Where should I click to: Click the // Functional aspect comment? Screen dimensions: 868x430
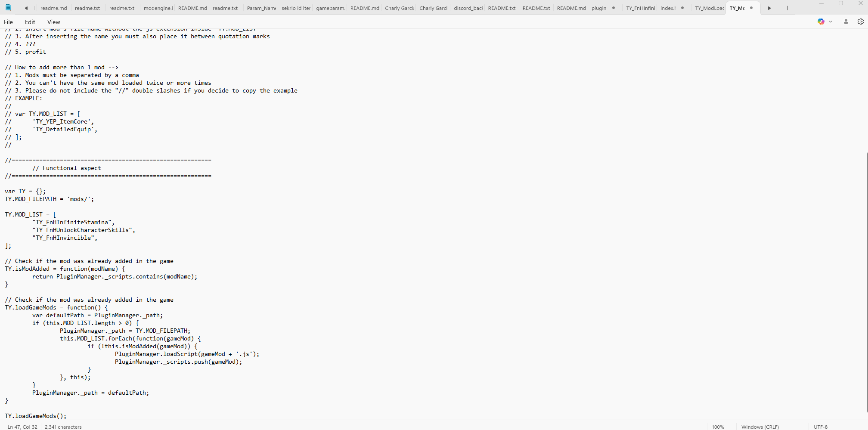pos(67,168)
